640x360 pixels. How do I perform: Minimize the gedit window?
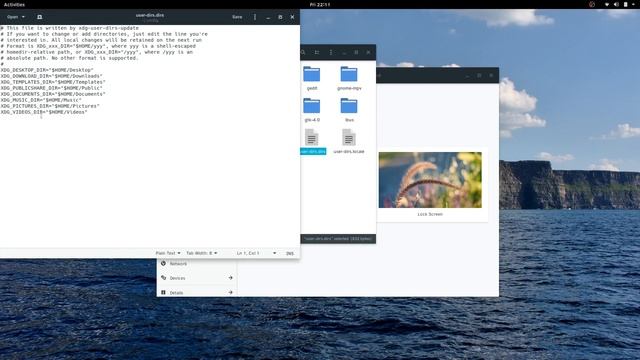[268, 17]
